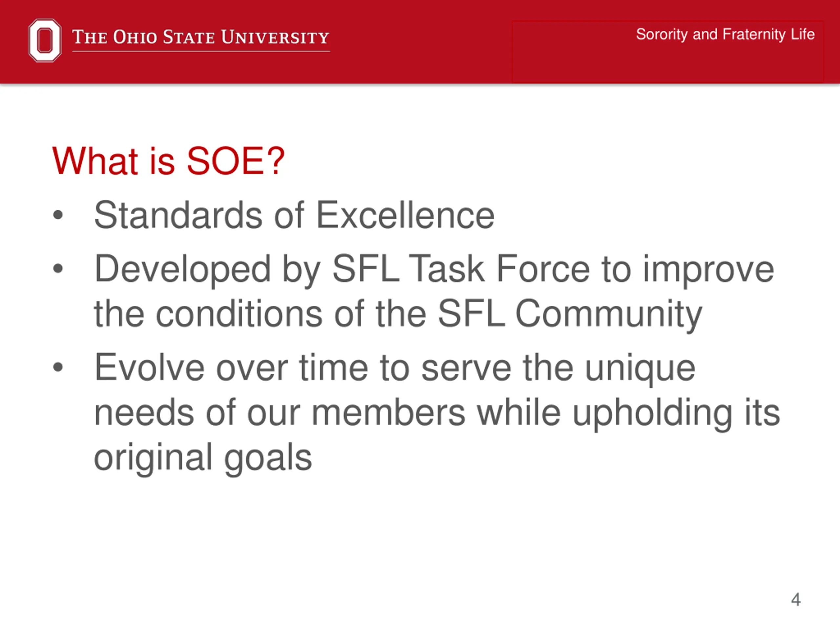The image size is (840, 630).
Task: Click the What is SOE? slide title
Action: point(168,161)
